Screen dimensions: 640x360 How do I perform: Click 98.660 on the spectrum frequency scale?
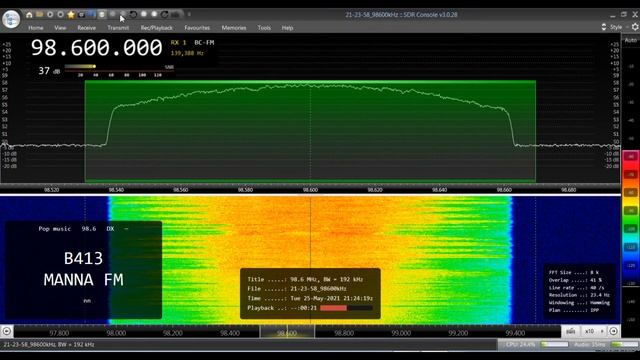(x=504, y=190)
